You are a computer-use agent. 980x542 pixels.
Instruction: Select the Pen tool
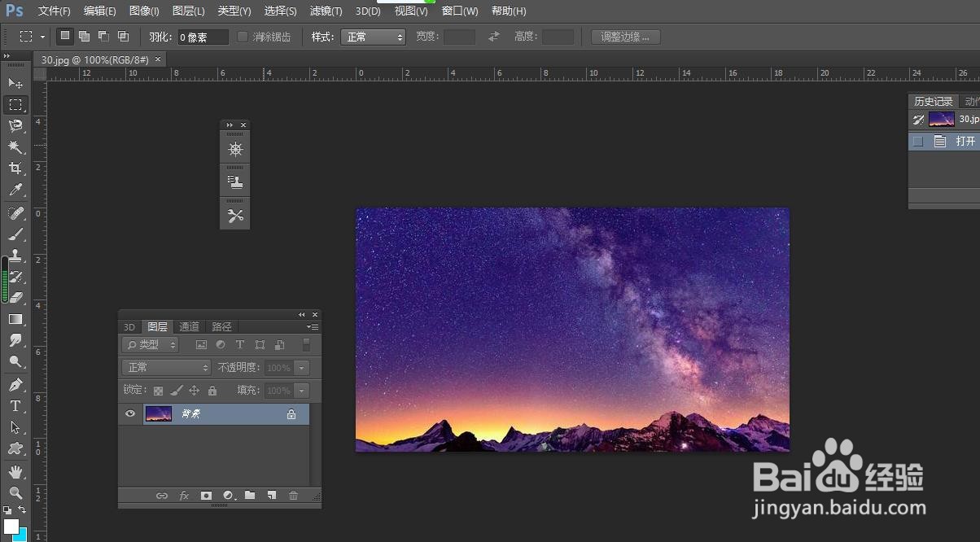15,384
